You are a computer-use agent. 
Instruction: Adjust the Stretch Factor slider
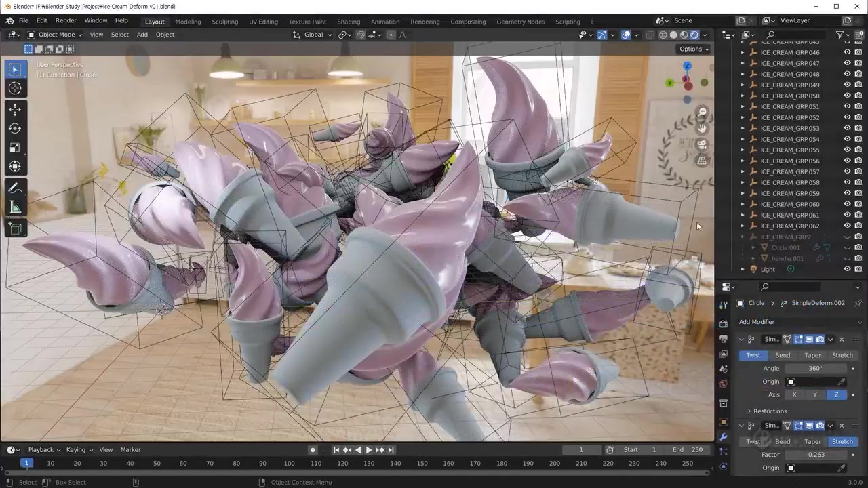(x=816, y=455)
